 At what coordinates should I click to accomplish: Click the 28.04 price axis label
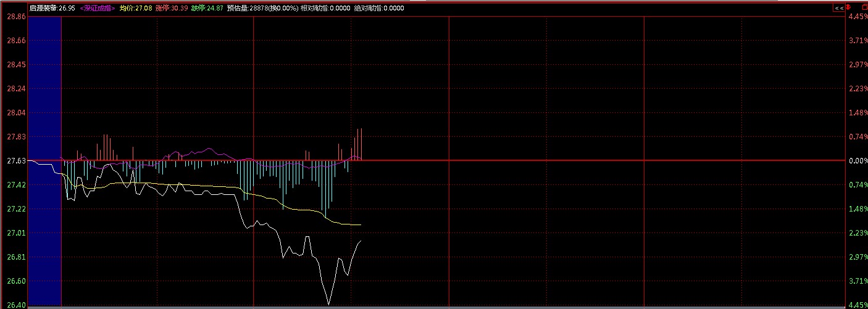[x=15, y=113]
